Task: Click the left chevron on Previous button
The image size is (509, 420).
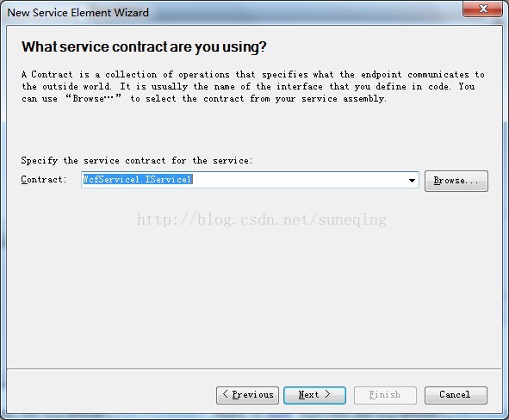Action: pyautogui.click(x=226, y=394)
